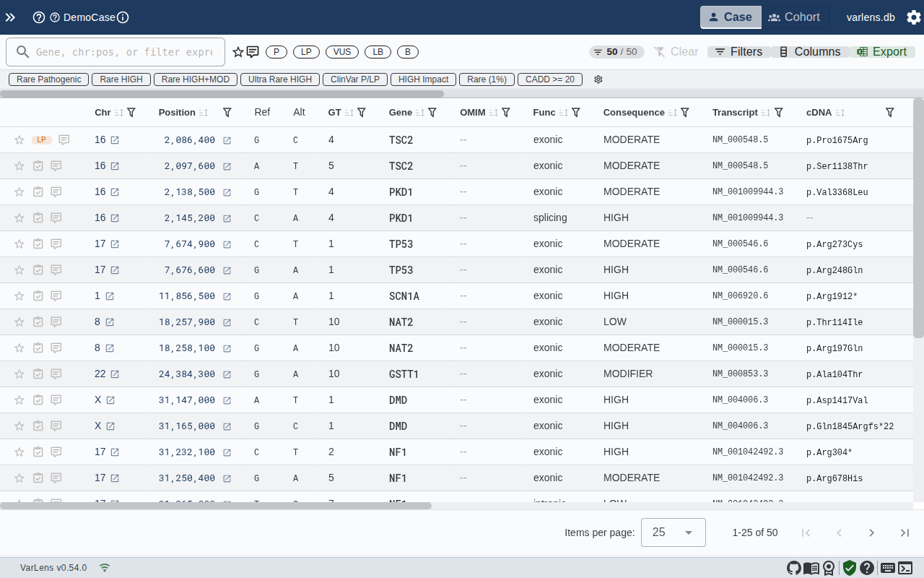Screen dimensions: 924x578
Task: Switch to the Cohort tab
Action: [794, 17]
